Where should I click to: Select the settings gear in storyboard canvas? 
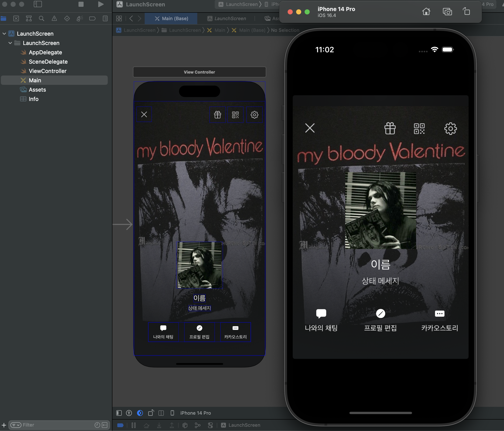(254, 115)
